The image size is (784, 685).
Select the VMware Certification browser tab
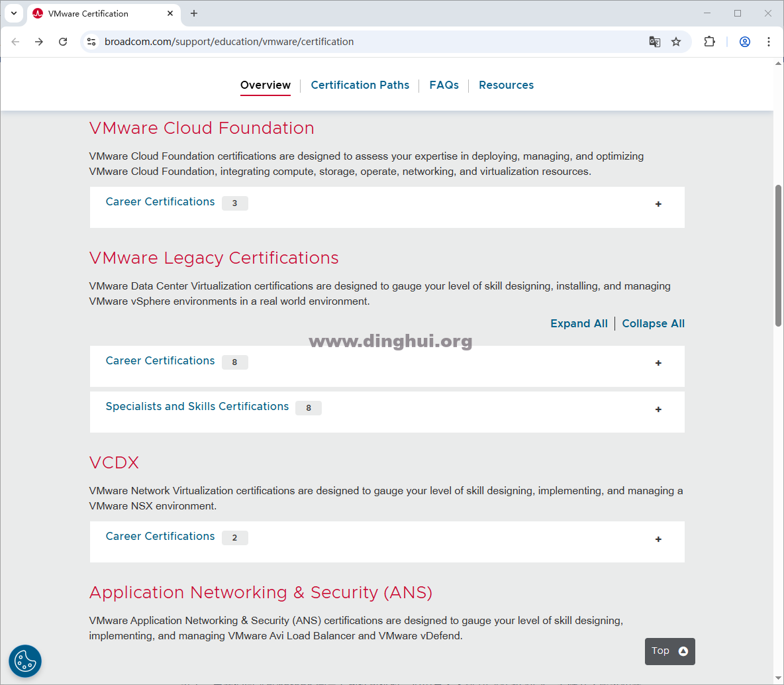[x=104, y=13]
